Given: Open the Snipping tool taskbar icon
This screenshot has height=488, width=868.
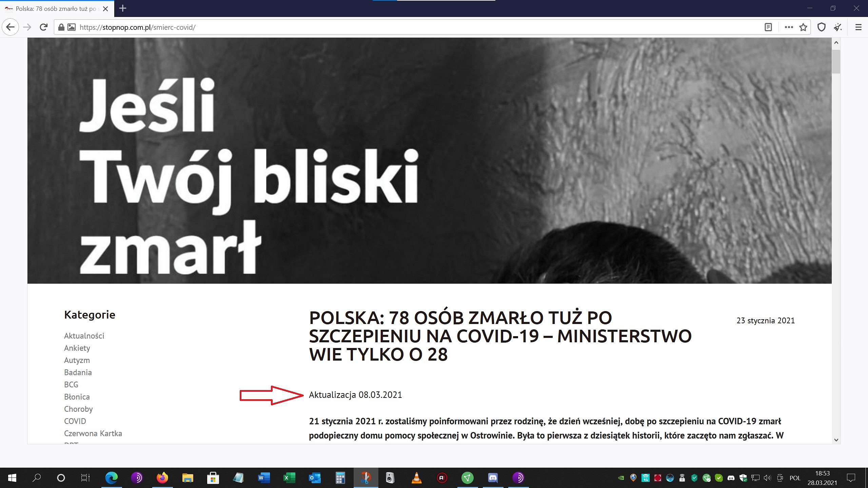Looking at the screenshot, I should point(366,478).
